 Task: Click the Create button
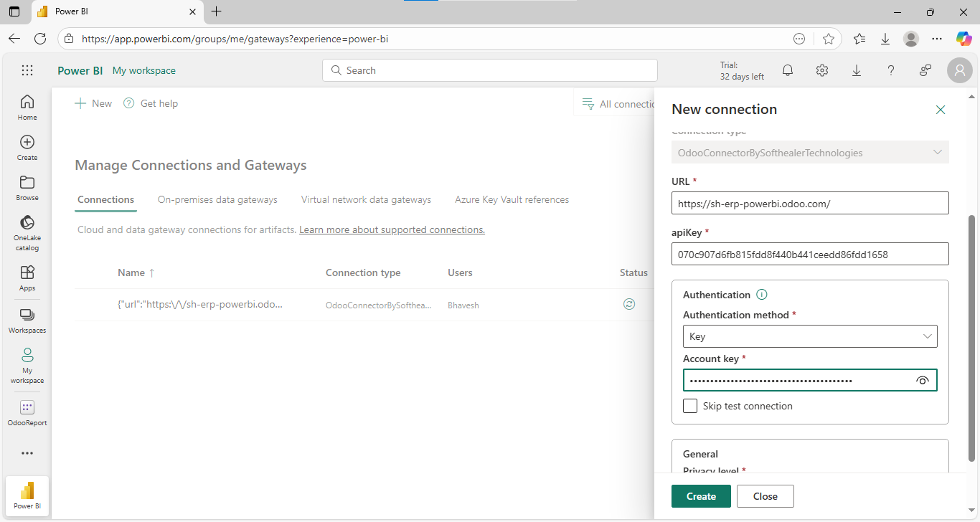point(701,496)
